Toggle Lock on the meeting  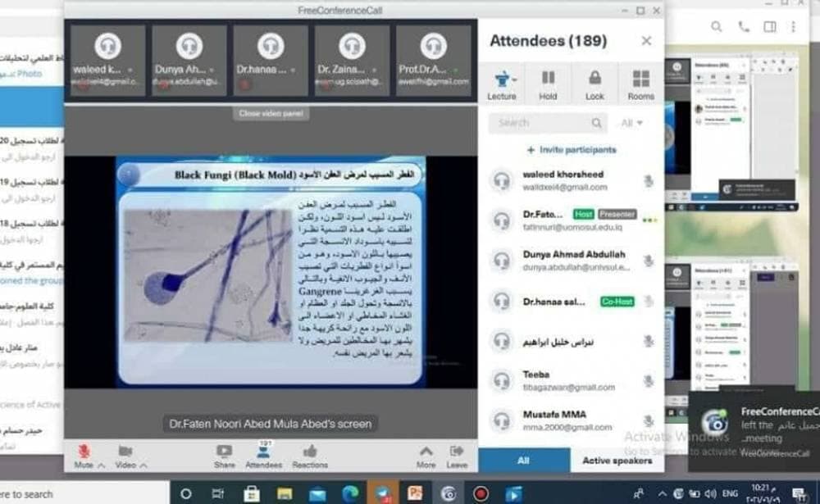coord(594,84)
